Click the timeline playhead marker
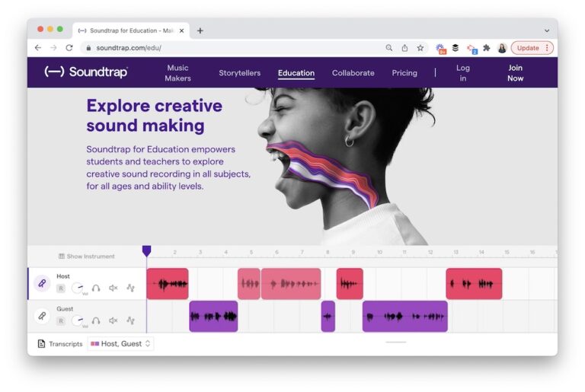 [147, 250]
